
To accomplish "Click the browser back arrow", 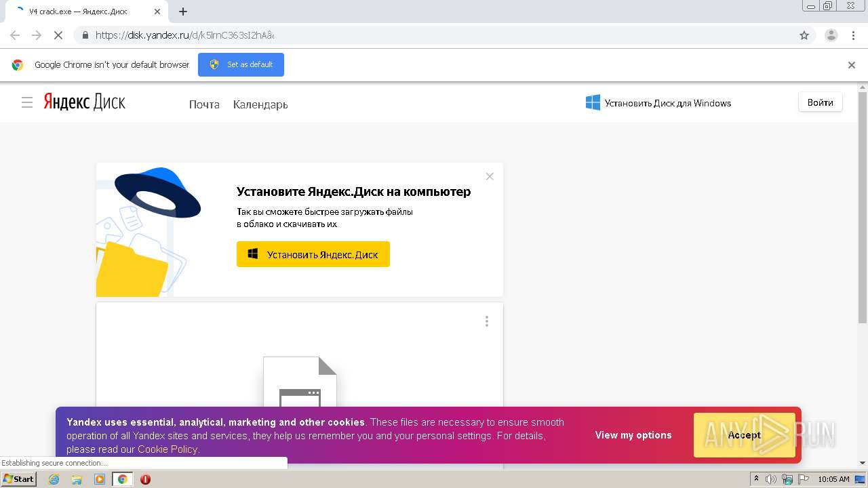I will (x=15, y=35).
